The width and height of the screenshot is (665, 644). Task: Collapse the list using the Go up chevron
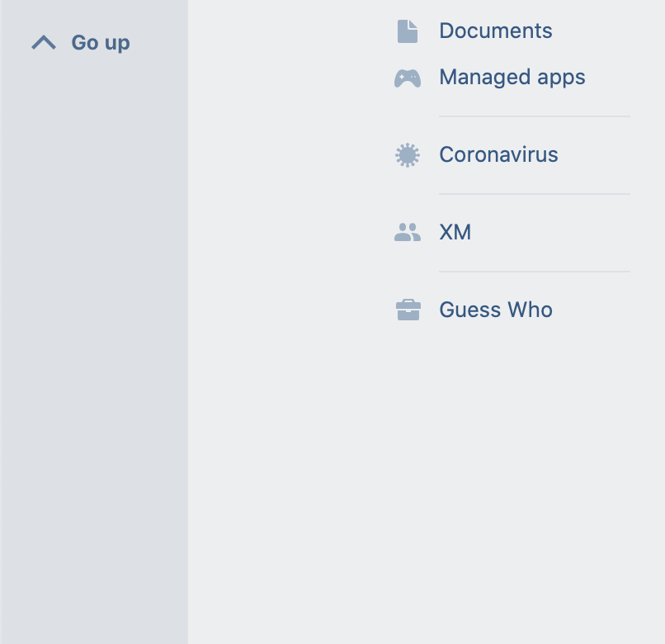point(43,41)
